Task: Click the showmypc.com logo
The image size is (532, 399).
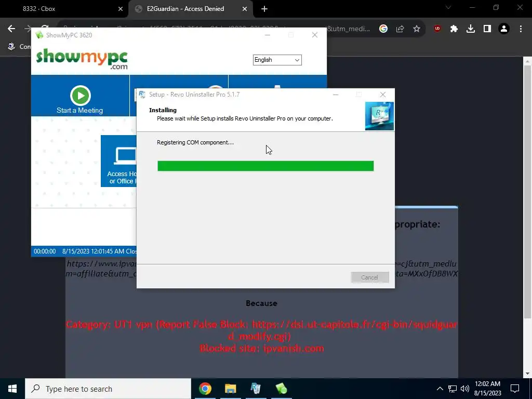Action: (x=82, y=59)
